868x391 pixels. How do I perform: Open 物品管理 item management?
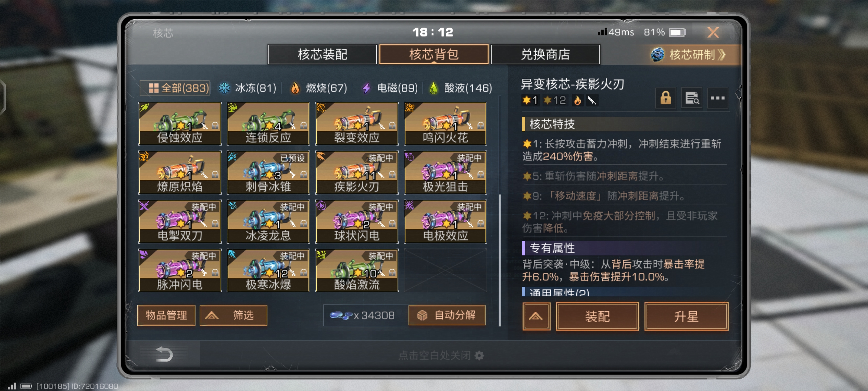(166, 315)
